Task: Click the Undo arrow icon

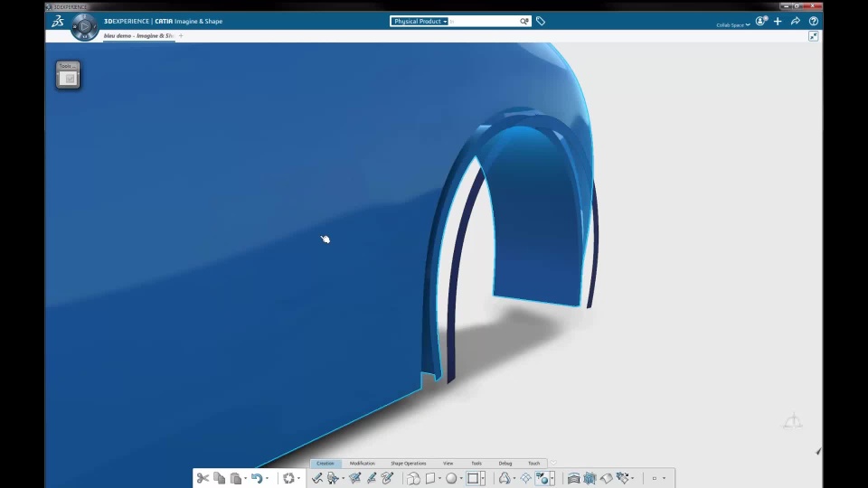Action: tap(256, 478)
